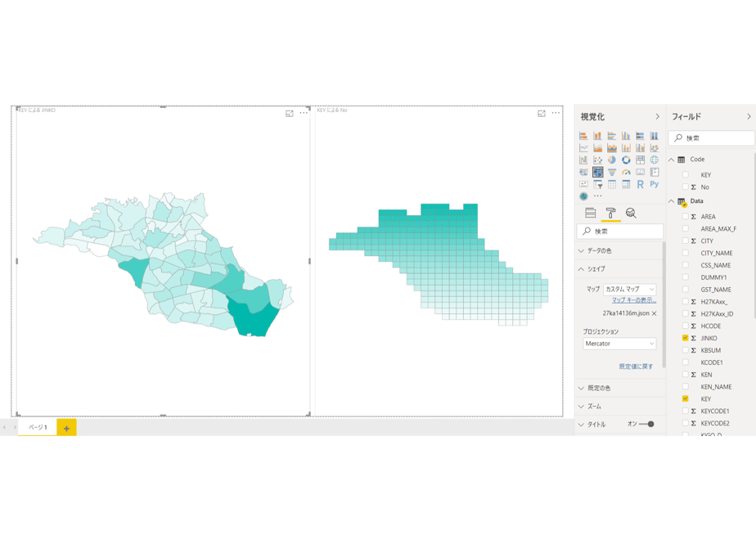Uncheck the JINKO field checkbox
This screenshot has height=540, width=756.
685,338
